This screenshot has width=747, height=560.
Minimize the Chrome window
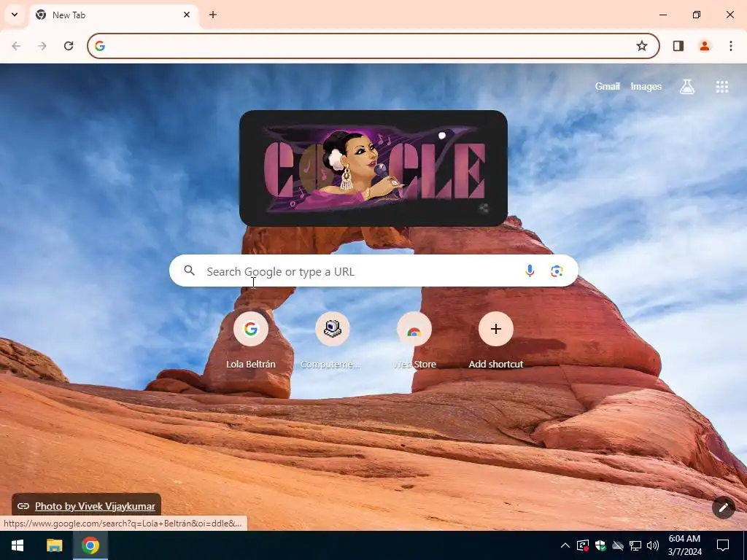tap(662, 15)
